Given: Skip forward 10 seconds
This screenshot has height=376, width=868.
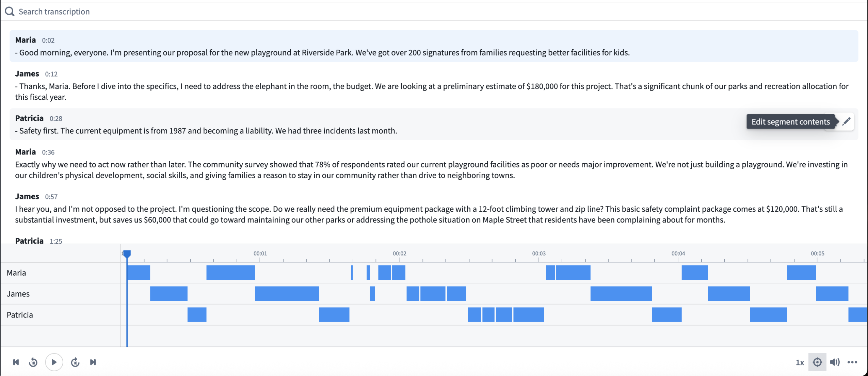Looking at the screenshot, I should click(x=75, y=362).
